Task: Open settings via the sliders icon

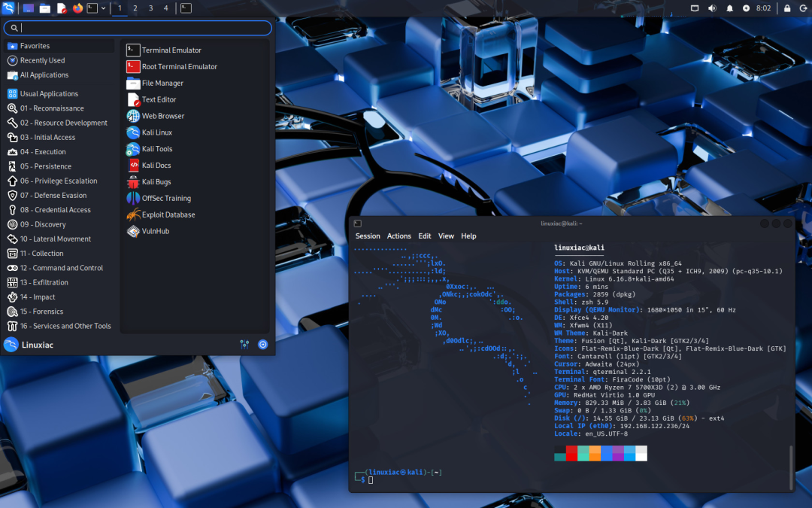Action: point(244,344)
